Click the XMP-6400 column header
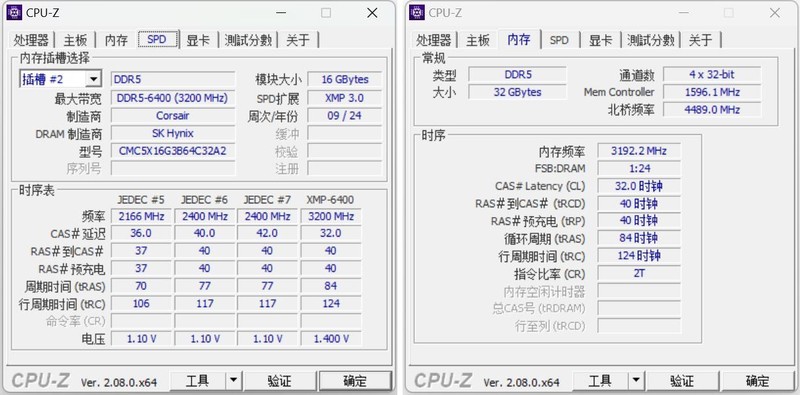The height and width of the screenshot is (395, 800). pos(330,200)
